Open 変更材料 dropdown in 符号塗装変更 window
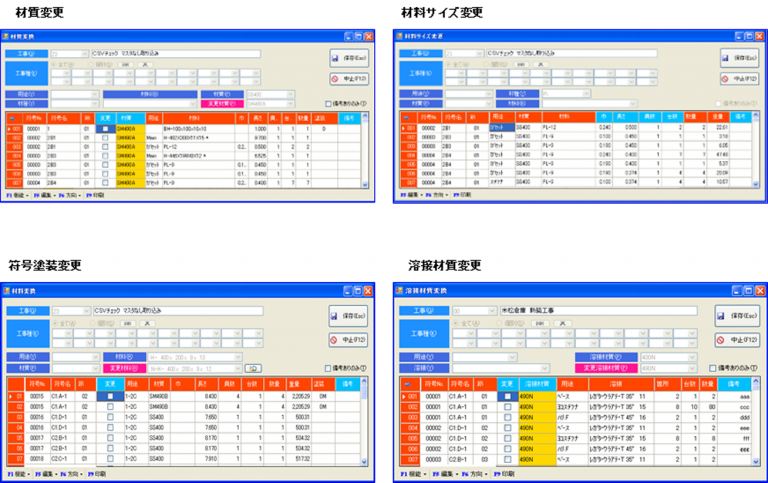 coord(238,368)
